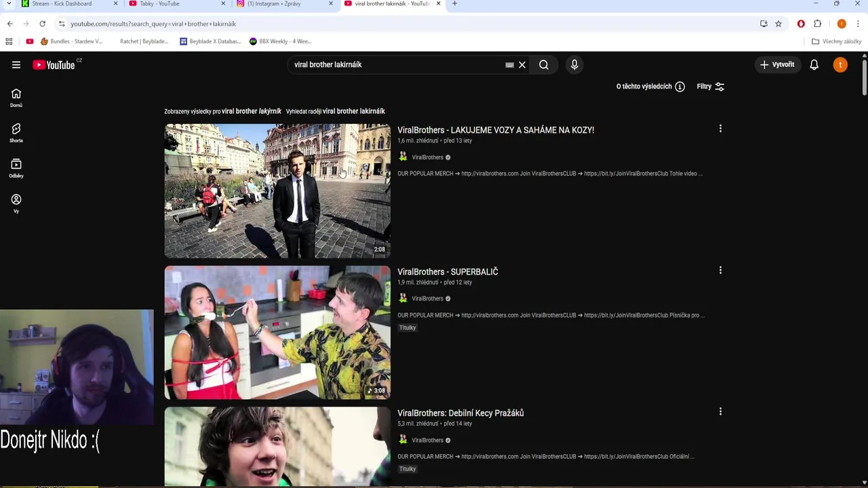Open the Vy (You) sidebar section
The height and width of the screenshot is (488, 868).
click(x=16, y=203)
